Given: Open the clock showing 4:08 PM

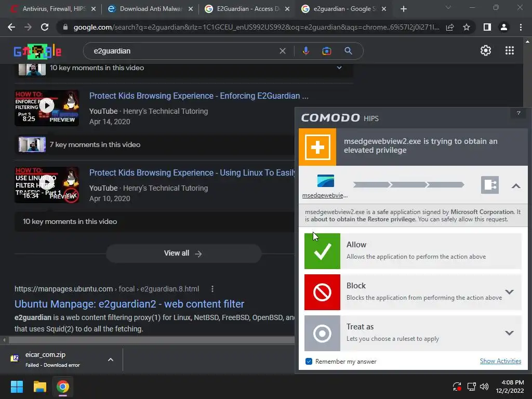Looking at the screenshot, I should coord(510,387).
